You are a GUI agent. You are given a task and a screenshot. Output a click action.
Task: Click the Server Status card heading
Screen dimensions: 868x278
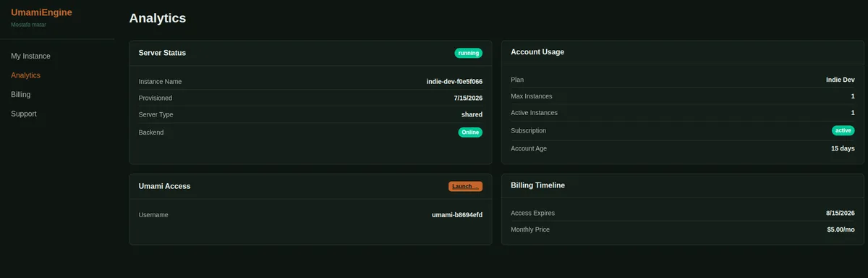pyautogui.click(x=162, y=53)
